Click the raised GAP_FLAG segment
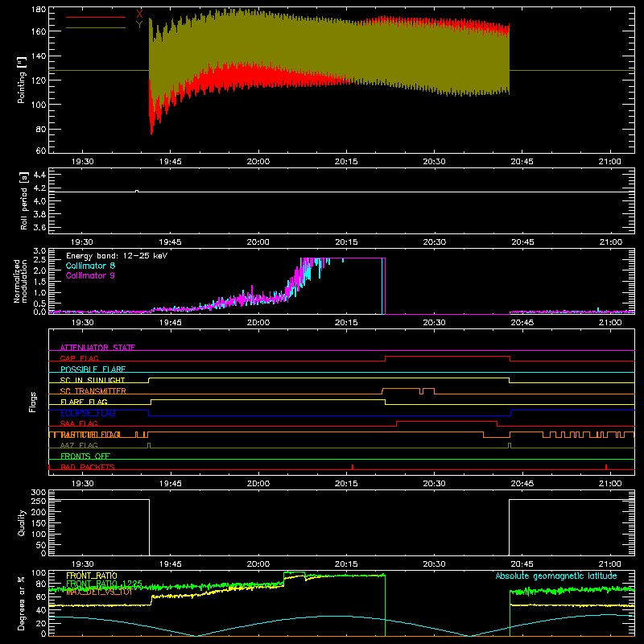The height and width of the screenshot is (644, 644). click(x=448, y=357)
